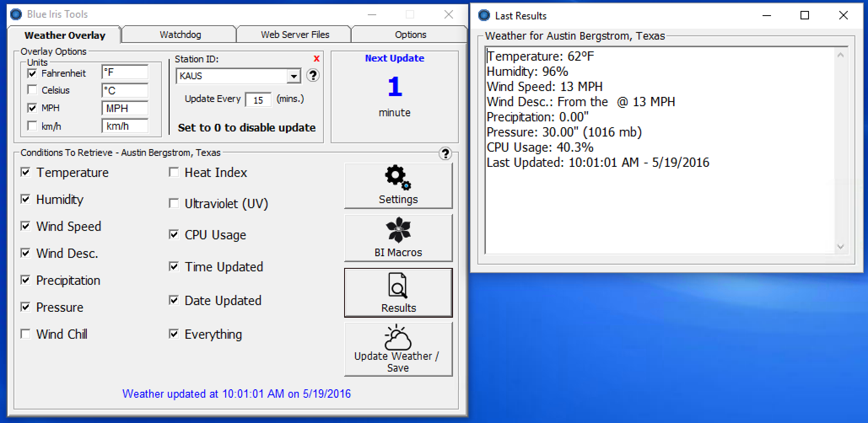
Task: Show Results with the magnifier document icon
Action: [398, 292]
